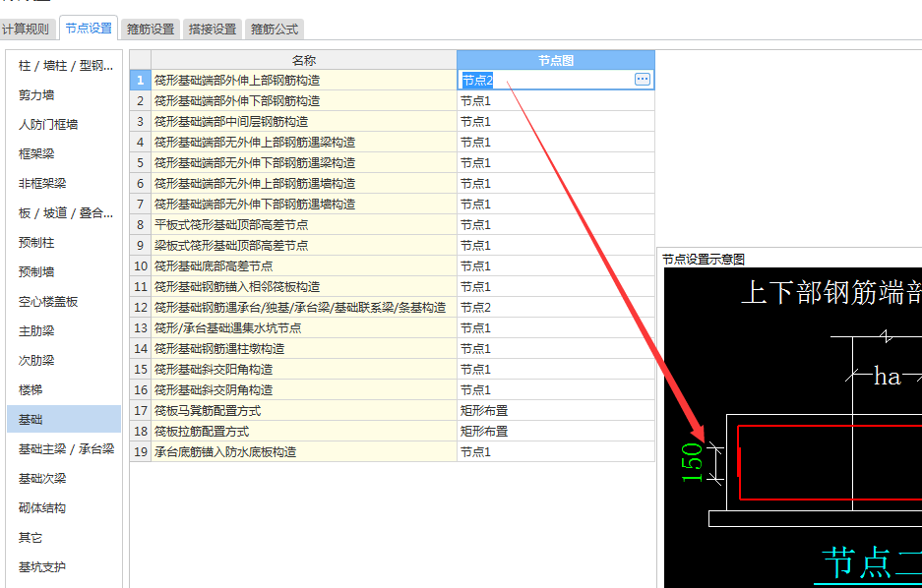
Task: Select row 16 筏形基础斜交阴角构造
Action: coord(304,389)
